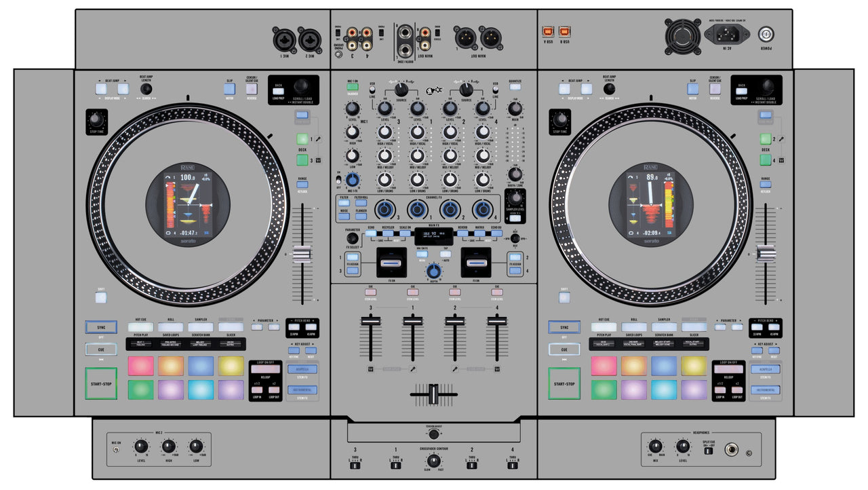868x490 pixels.
Task: Click the left deck platter display screen
Action: click(x=186, y=206)
